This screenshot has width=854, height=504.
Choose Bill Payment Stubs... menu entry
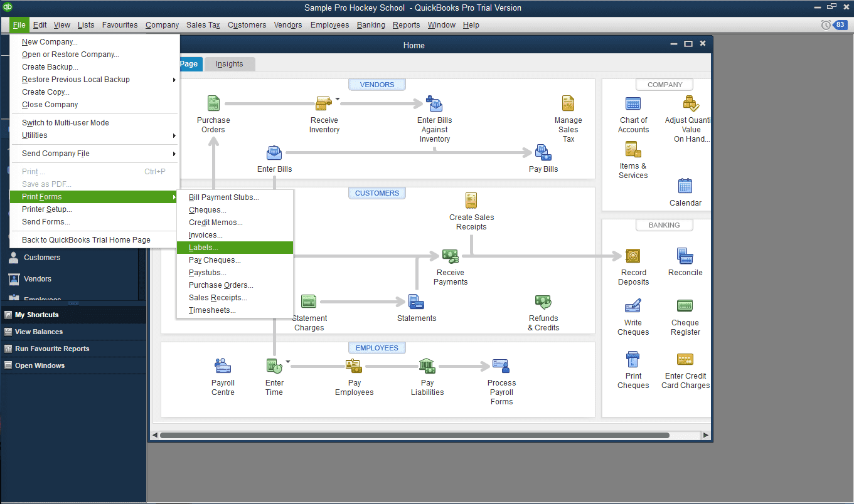tap(235, 197)
